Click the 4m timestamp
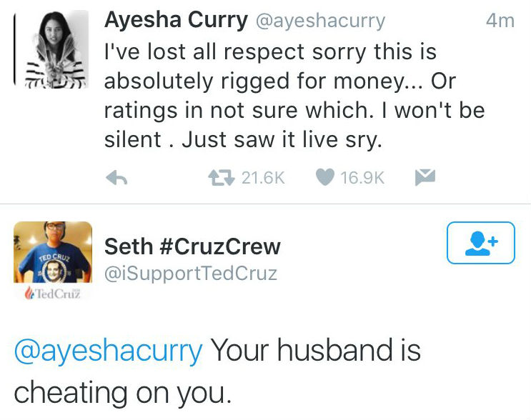The width and height of the screenshot is (531, 420). (500, 21)
